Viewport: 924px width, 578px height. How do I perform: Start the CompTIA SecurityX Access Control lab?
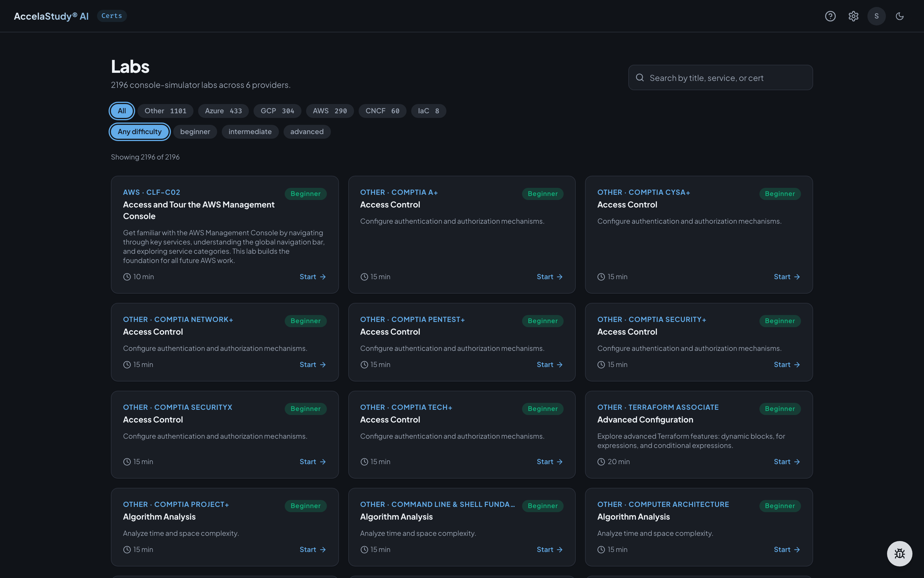(313, 462)
